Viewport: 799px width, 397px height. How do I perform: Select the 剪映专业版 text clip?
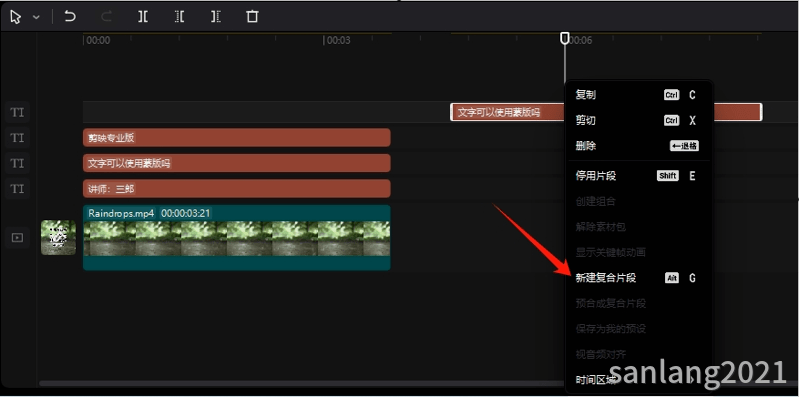(236, 138)
